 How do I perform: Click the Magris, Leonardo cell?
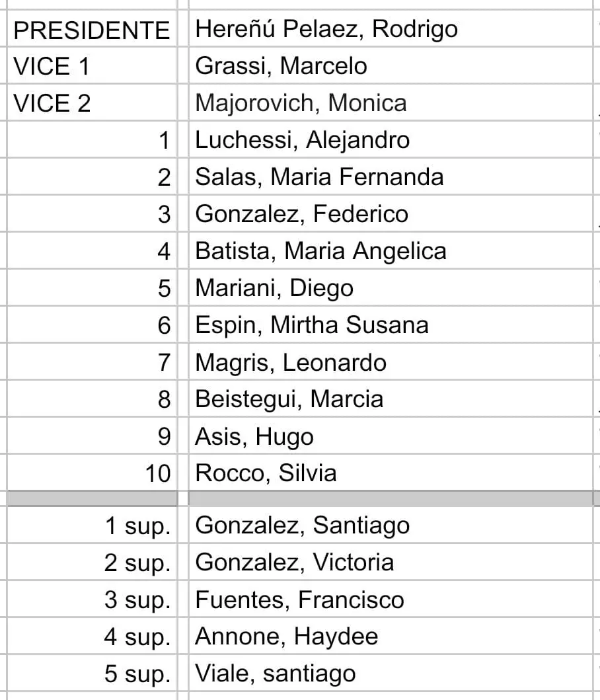291,362
